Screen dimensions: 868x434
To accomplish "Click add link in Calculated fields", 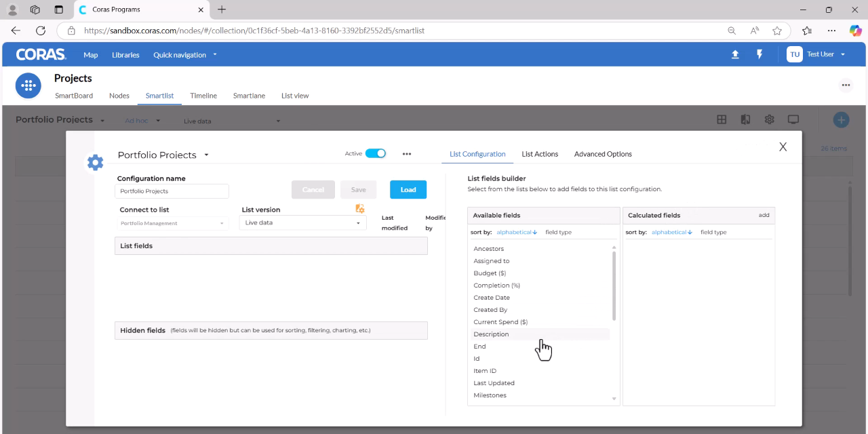I will click(x=764, y=215).
